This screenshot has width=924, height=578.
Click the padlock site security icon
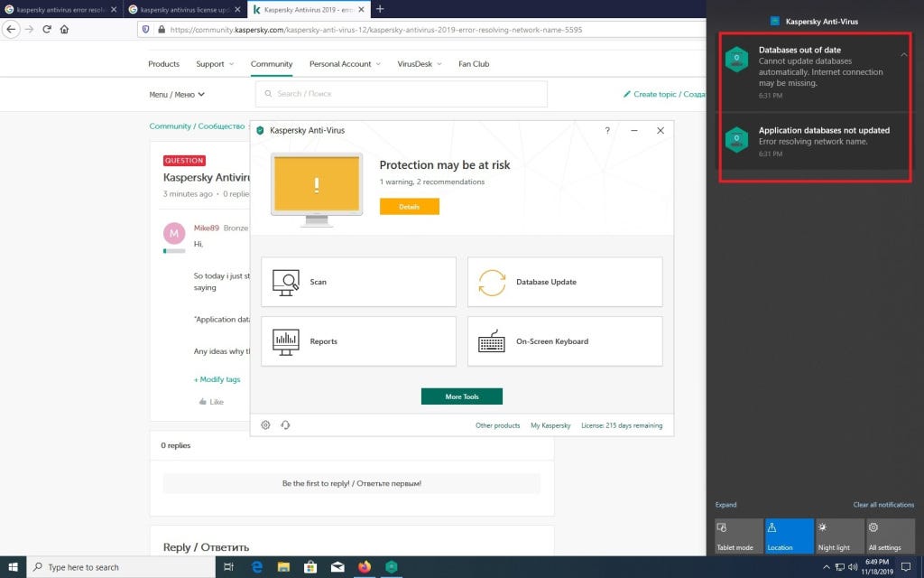click(x=162, y=29)
